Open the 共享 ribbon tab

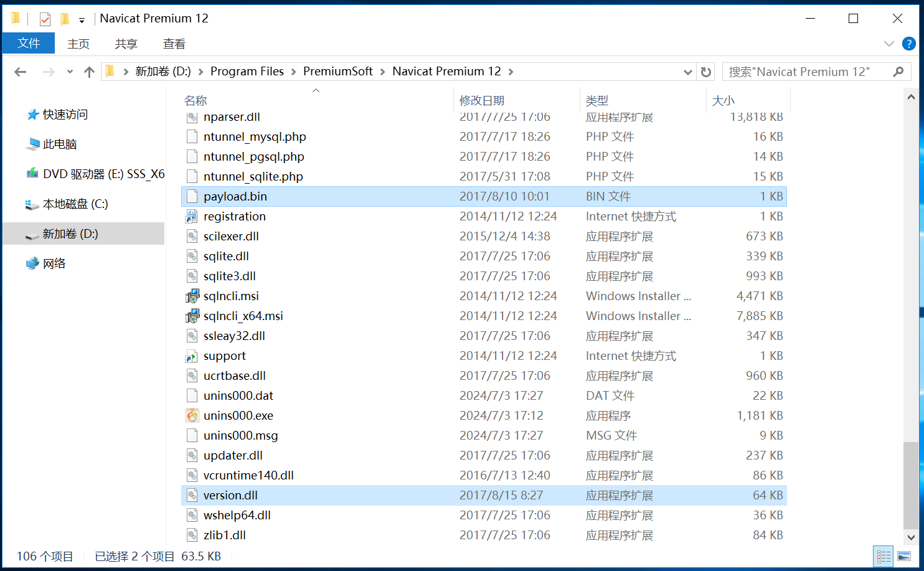[126, 44]
